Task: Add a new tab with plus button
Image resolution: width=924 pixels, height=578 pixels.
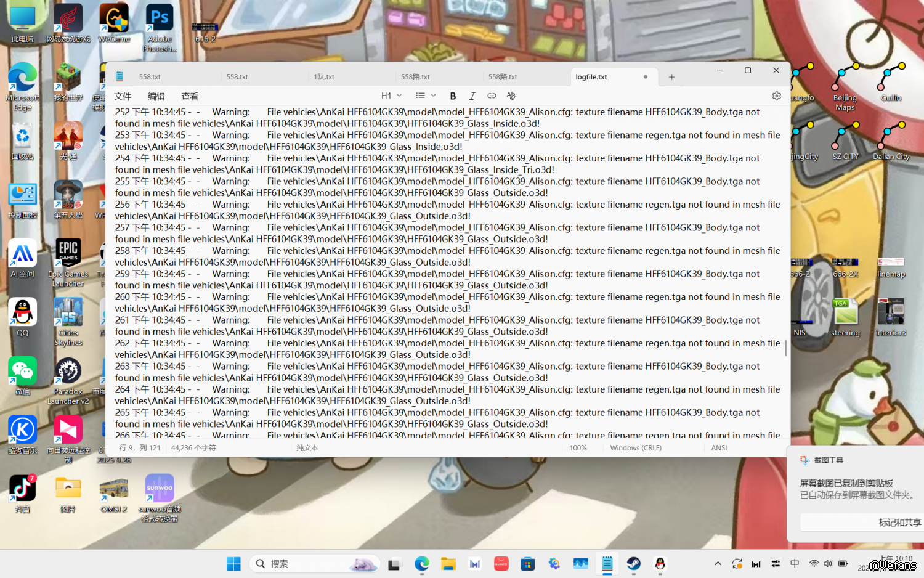Action: (671, 77)
